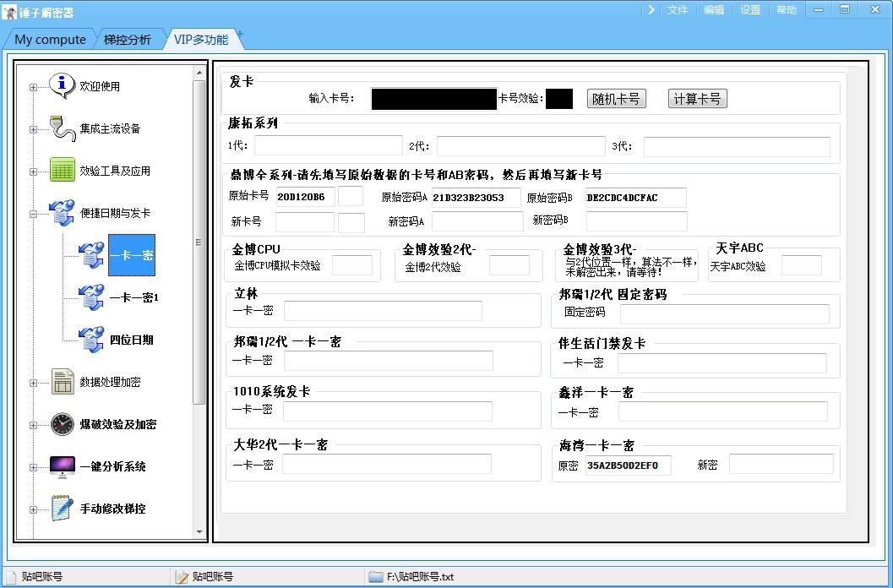This screenshot has height=588, width=893.
Task: Click the icon beside 一卡一密 selected item
Action: [x=92, y=254]
